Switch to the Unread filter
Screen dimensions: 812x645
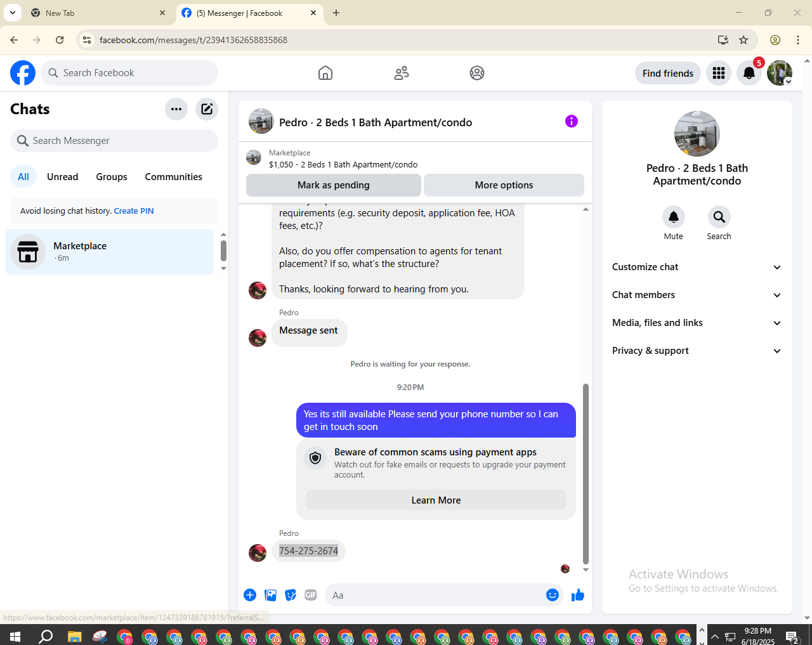click(x=63, y=177)
